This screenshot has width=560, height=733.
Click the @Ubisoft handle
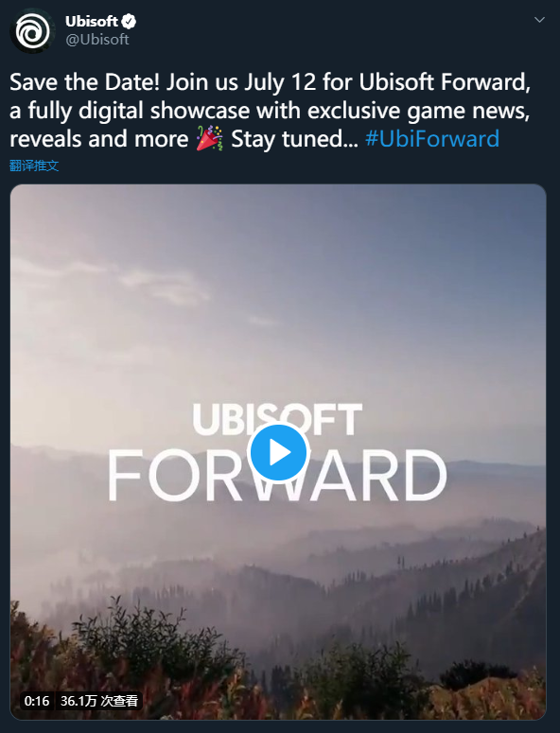[97, 40]
